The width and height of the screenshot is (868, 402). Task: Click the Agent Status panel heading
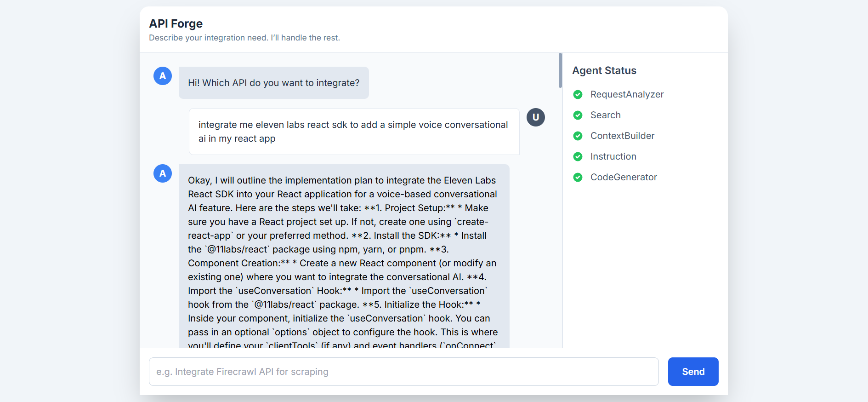point(604,71)
